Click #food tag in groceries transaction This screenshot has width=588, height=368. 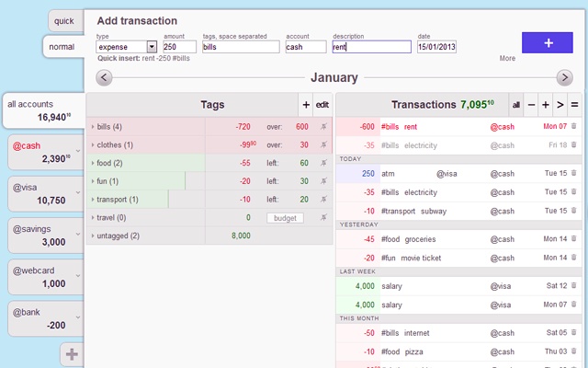[390, 239]
